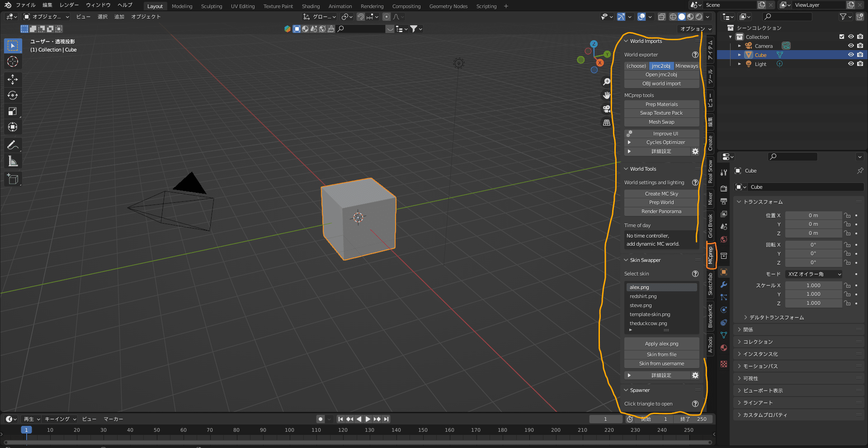Click the Swap Texture Pack button
The image size is (868, 448).
click(x=661, y=113)
